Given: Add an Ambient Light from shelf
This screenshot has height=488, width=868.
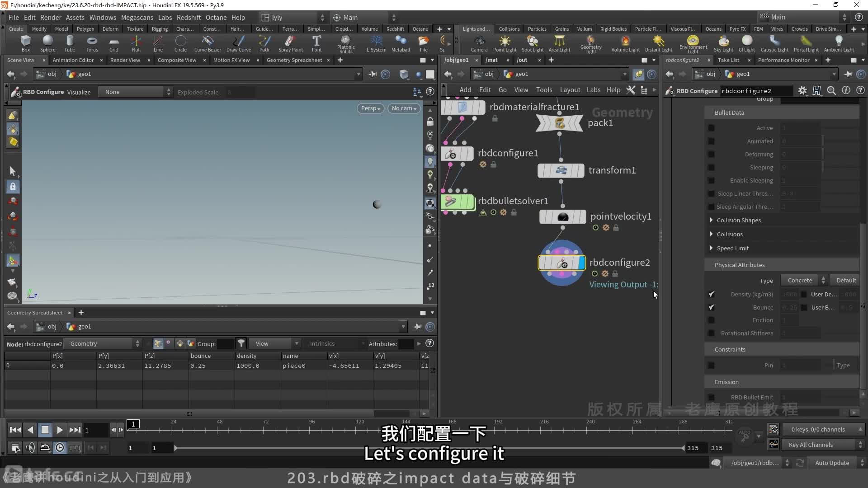Looking at the screenshot, I should [839, 43].
